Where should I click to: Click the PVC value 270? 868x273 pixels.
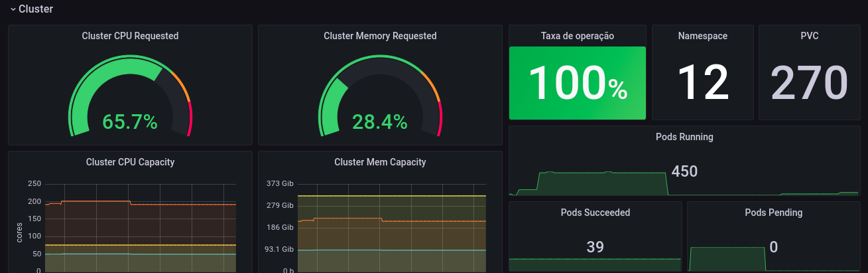point(810,83)
